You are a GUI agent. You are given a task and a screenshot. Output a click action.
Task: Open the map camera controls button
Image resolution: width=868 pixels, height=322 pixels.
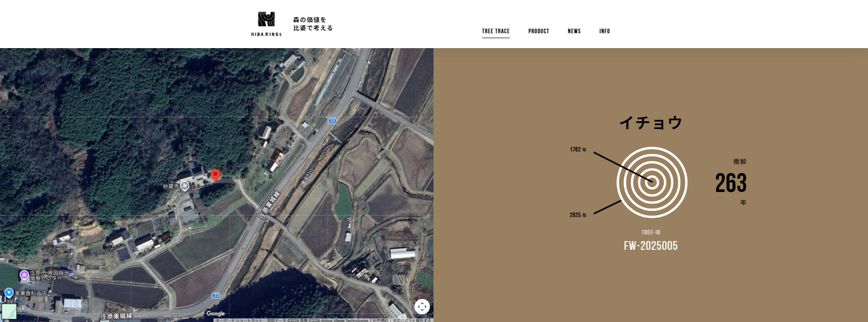tap(422, 307)
